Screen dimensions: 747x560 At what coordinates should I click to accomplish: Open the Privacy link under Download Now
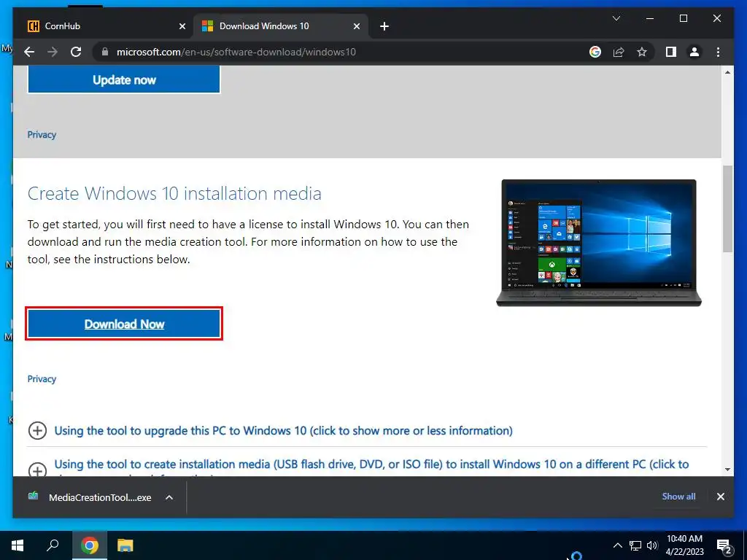pos(42,379)
